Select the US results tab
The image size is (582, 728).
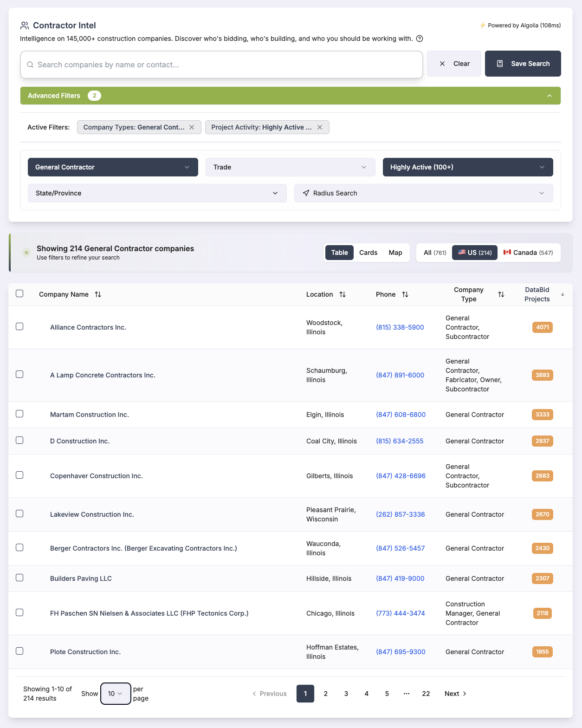coord(475,253)
